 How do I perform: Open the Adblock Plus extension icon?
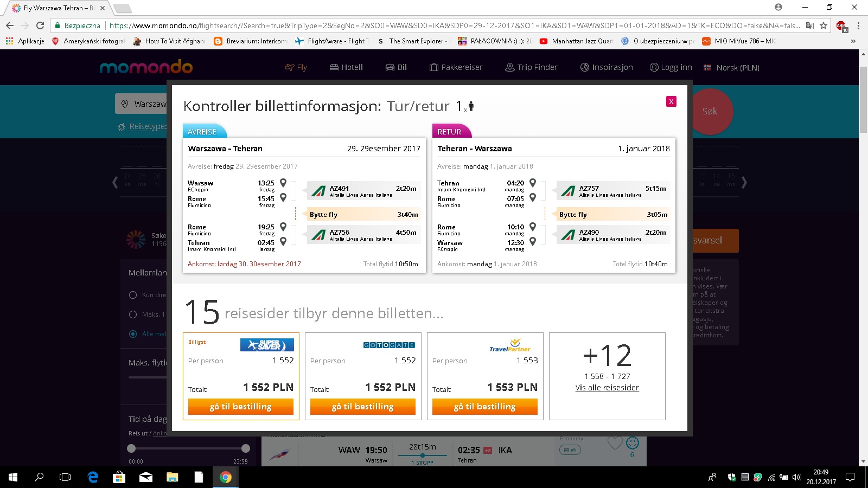pyautogui.click(x=841, y=25)
